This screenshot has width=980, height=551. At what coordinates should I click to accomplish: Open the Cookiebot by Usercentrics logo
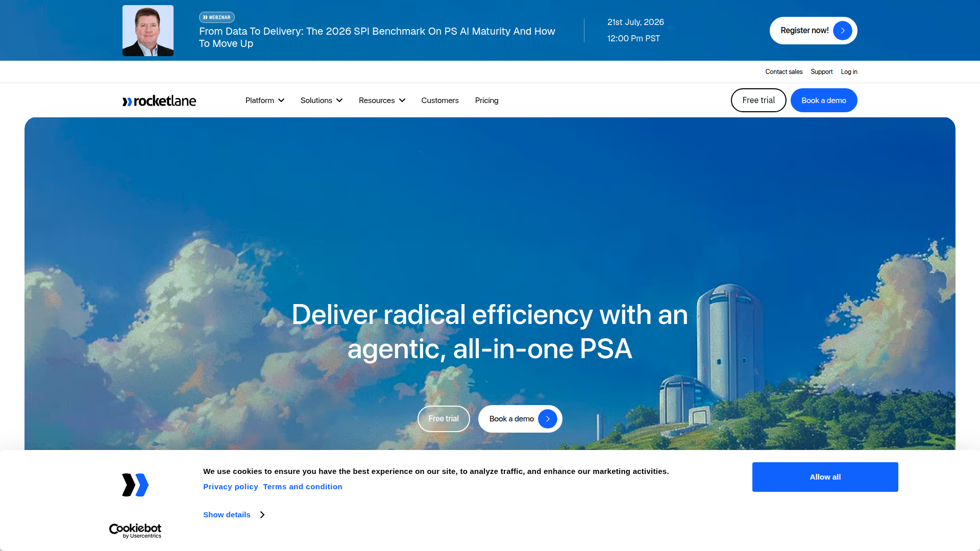(135, 531)
